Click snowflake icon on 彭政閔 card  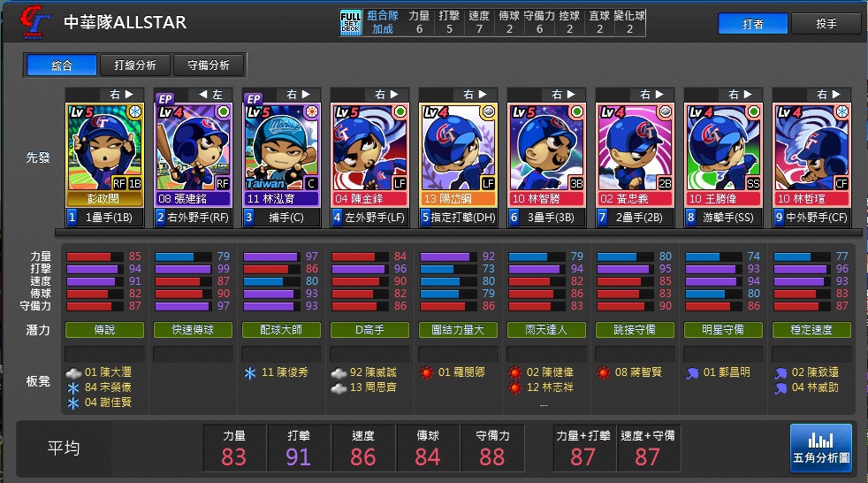point(135,111)
